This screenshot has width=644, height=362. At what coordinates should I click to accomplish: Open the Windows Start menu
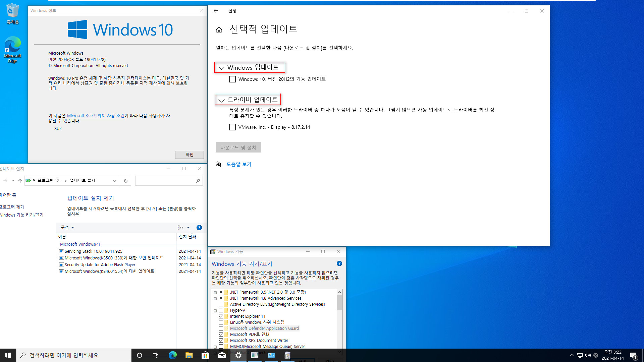(8, 355)
